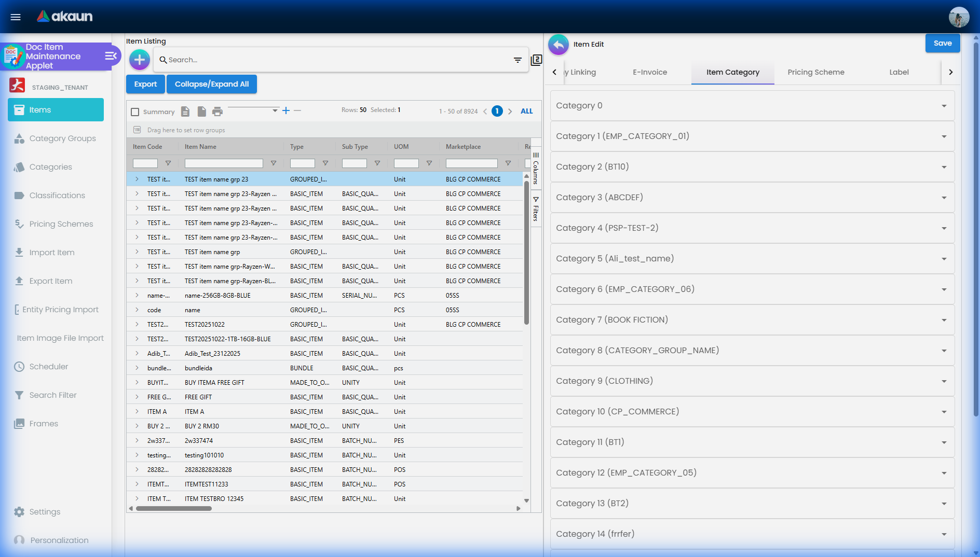980x557 pixels.
Task: Toggle the Summary checkbox
Action: (135, 112)
